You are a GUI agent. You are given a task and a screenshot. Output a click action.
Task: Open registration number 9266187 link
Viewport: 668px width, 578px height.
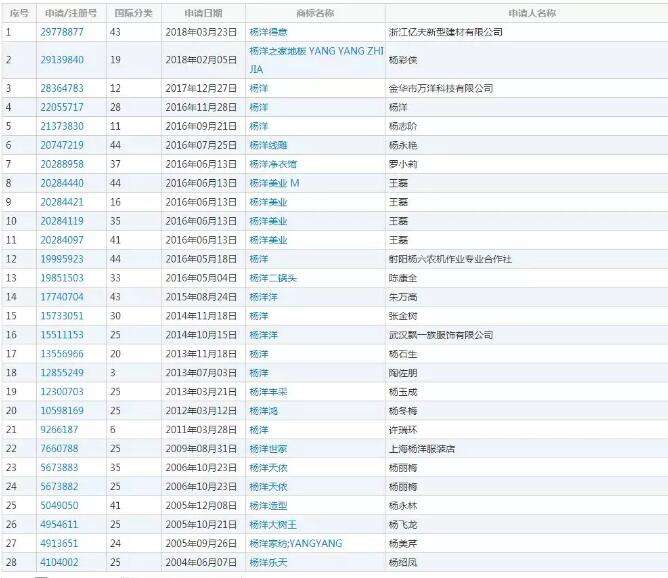coord(59,429)
